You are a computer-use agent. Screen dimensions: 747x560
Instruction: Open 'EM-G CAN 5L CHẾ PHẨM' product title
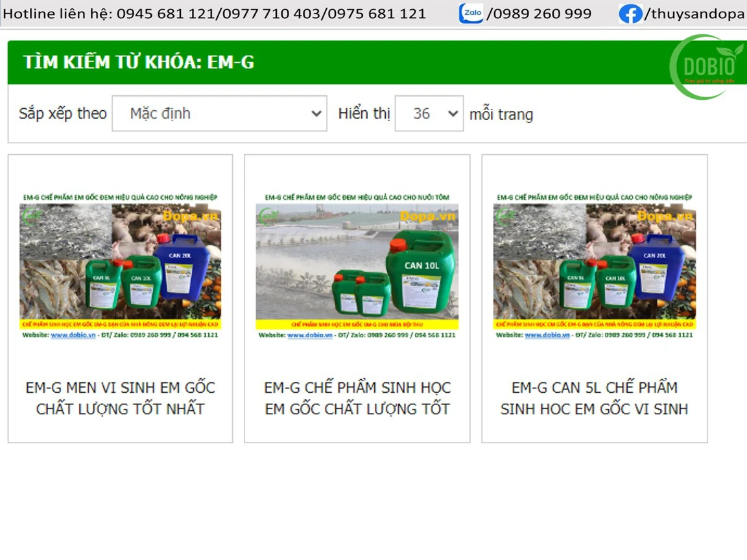[x=594, y=398]
